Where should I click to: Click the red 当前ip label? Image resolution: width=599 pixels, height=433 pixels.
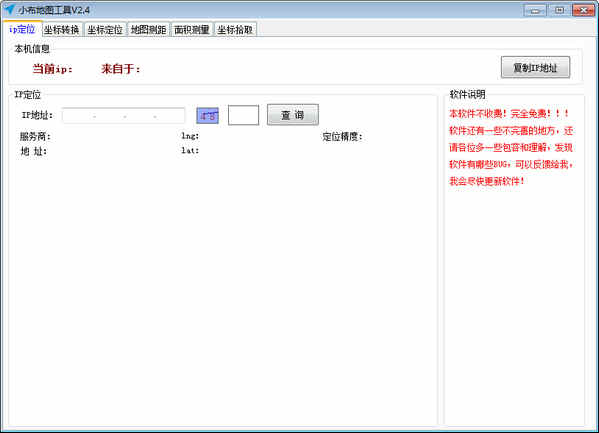[52, 69]
